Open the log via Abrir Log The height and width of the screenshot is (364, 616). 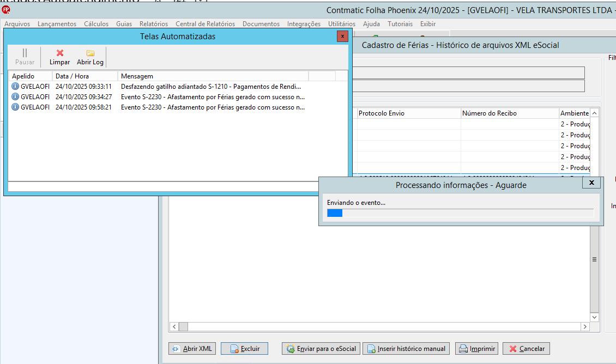click(x=90, y=57)
